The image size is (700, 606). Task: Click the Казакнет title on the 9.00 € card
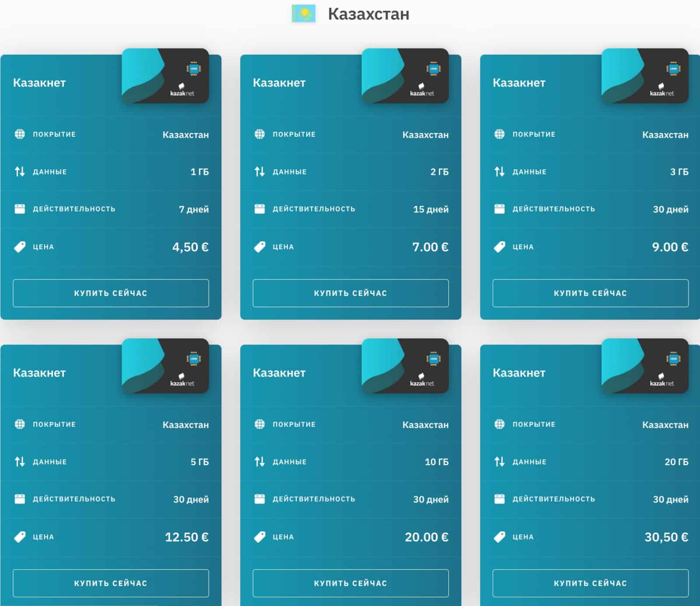pos(519,83)
